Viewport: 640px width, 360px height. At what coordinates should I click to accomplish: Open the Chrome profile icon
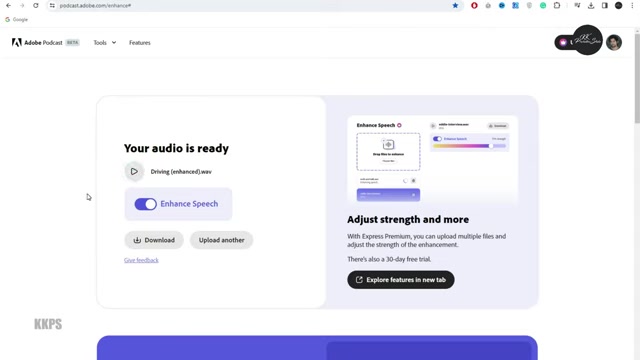[618, 6]
